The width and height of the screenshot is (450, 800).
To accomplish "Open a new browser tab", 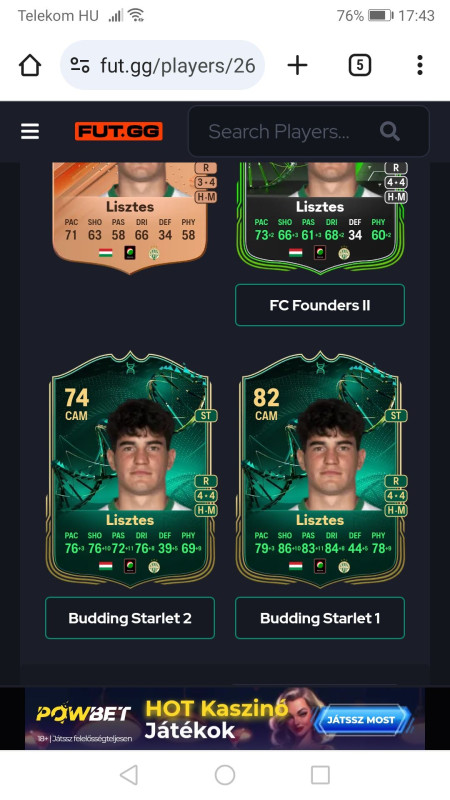I will [x=297, y=65].
